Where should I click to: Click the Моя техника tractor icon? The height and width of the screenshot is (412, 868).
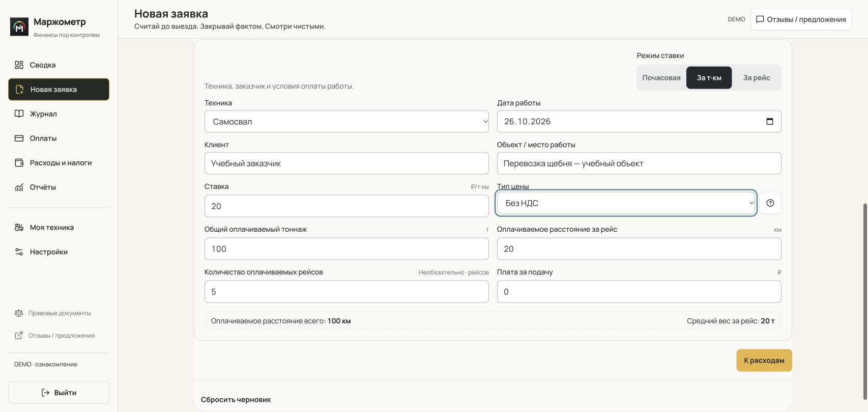pos(19,227)
